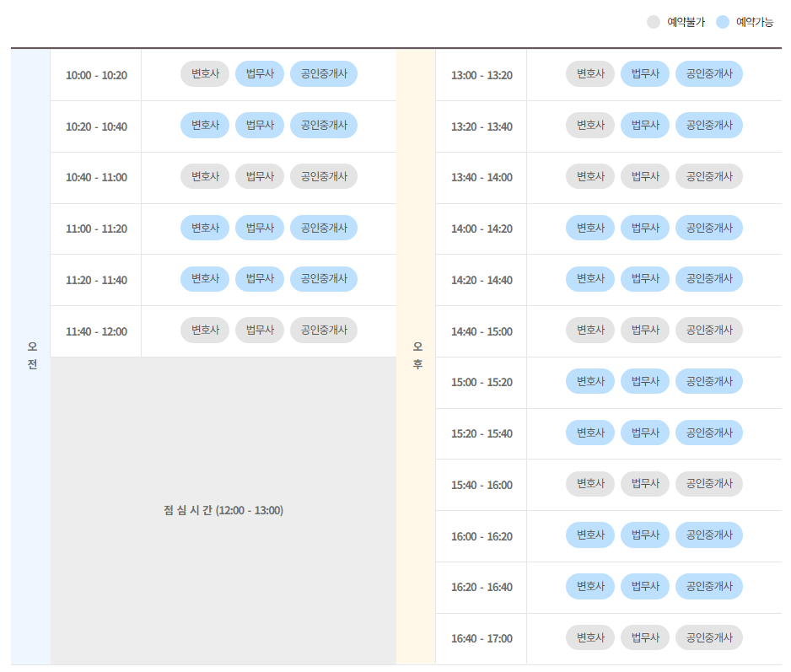Image resolution: width=791 pixels, height=672 pixels.
Task: Reserve 변호사 at 15:00-15:20
Action: (x=590, y=380)
